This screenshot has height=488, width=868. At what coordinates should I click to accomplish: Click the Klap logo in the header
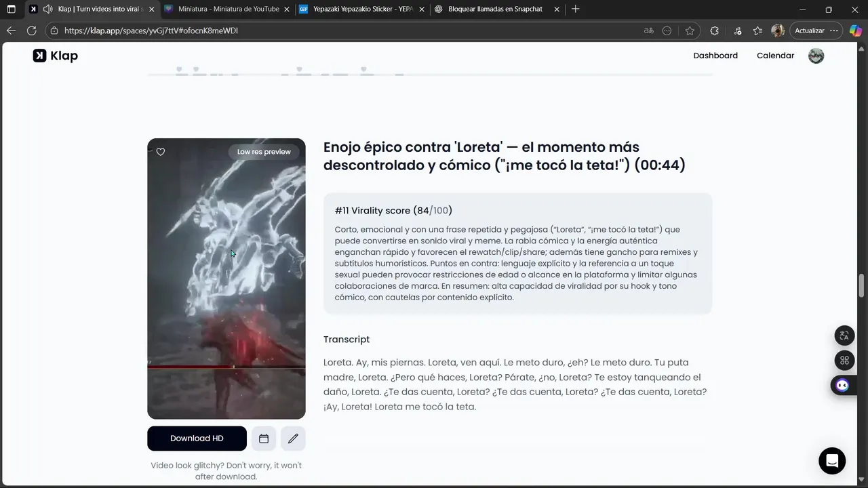coord(55,56)
